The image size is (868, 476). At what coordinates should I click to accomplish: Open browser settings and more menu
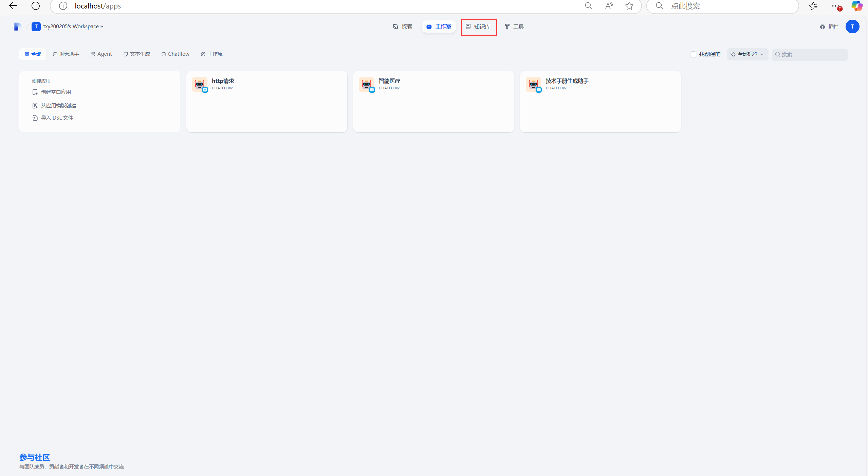835,6
